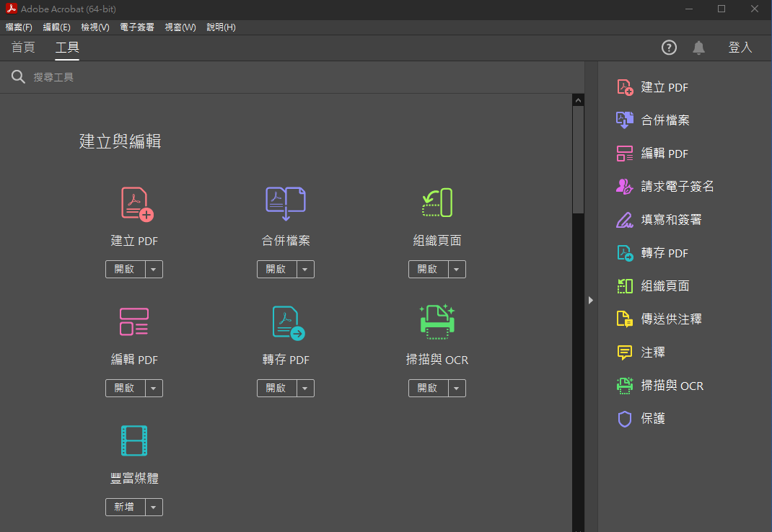
Task: Expand dropdown arrow next to 建立 PDF 開啟
Action: [154, 270]
